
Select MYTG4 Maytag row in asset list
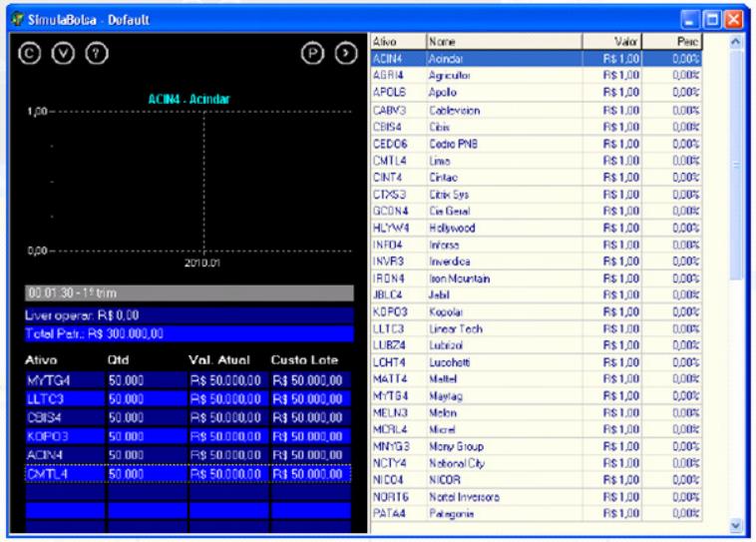click(x=537, y=395)
